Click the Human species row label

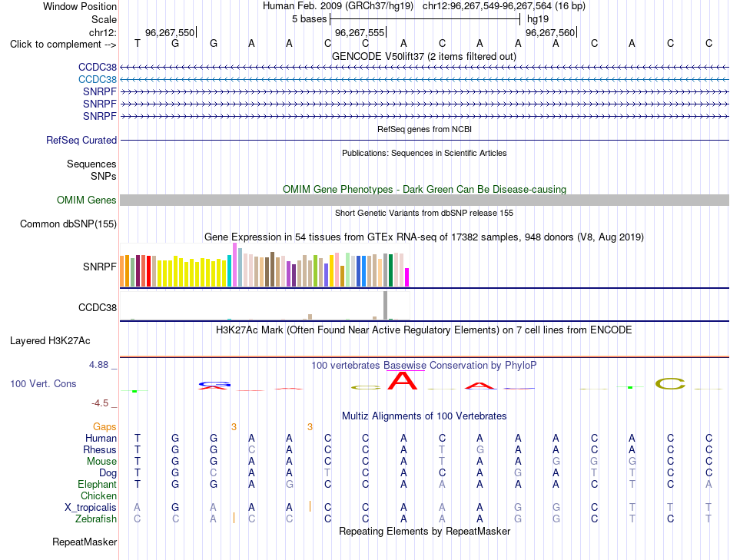[x=101, y=439]
